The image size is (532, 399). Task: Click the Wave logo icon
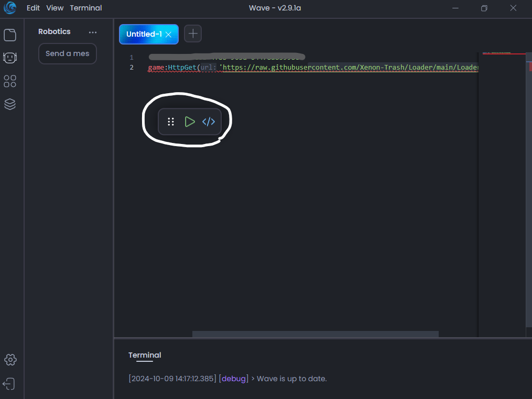pyautogui.click(x=10, y=8)
